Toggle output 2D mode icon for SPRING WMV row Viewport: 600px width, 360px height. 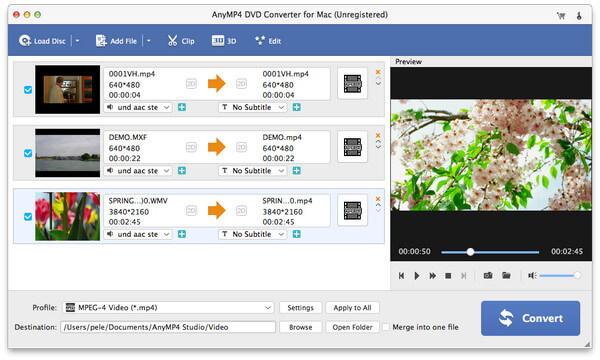[x=241, y=211]
